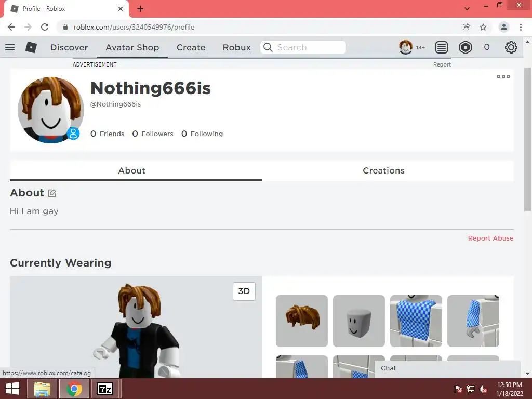The width and height of the screenshot is (532, 399).
Task: Click the Chrome taskbar icon
Action: point(74,389)
